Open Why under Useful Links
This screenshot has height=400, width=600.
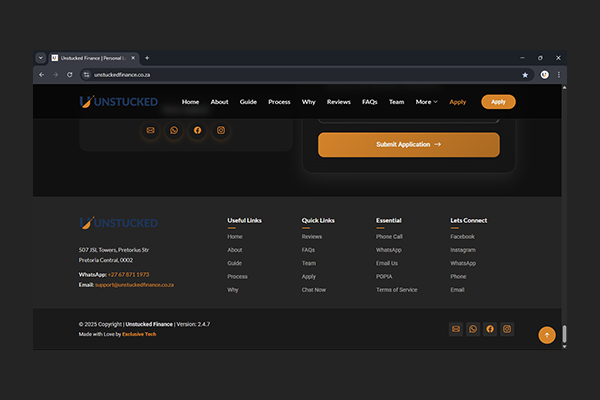pyautogui.click(x=233, y=290)
